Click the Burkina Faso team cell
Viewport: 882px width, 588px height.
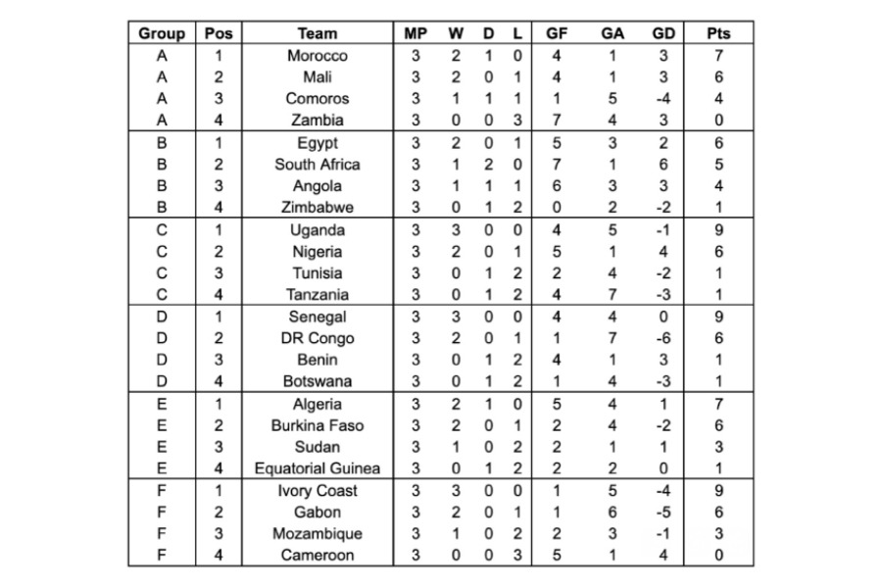(x=318, y=425)
